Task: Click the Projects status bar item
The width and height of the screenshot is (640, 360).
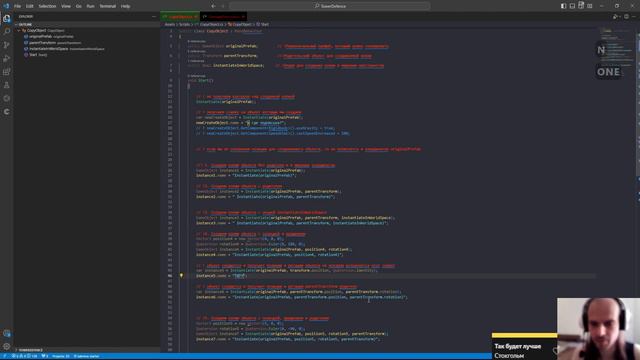Action: coord(60,356)
